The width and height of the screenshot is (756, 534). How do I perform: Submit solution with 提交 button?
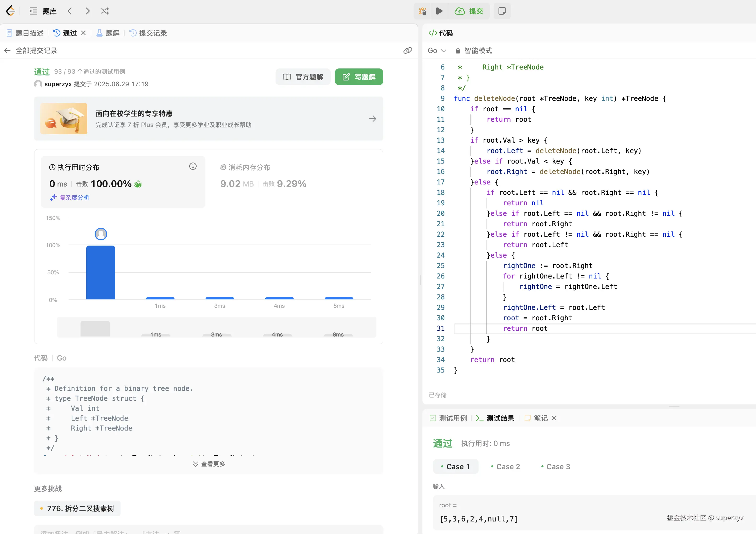469,11
